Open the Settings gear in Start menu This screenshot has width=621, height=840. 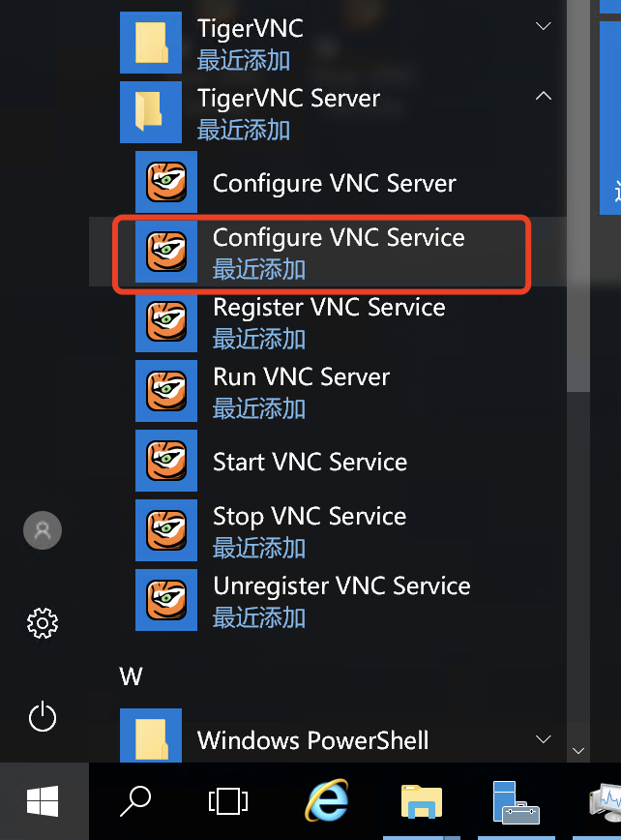(43, 623)
